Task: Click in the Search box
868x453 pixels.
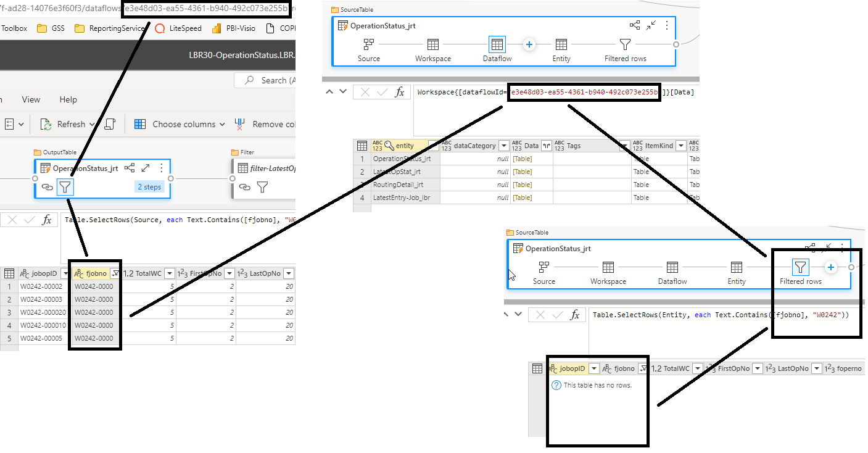Action: 265,80
